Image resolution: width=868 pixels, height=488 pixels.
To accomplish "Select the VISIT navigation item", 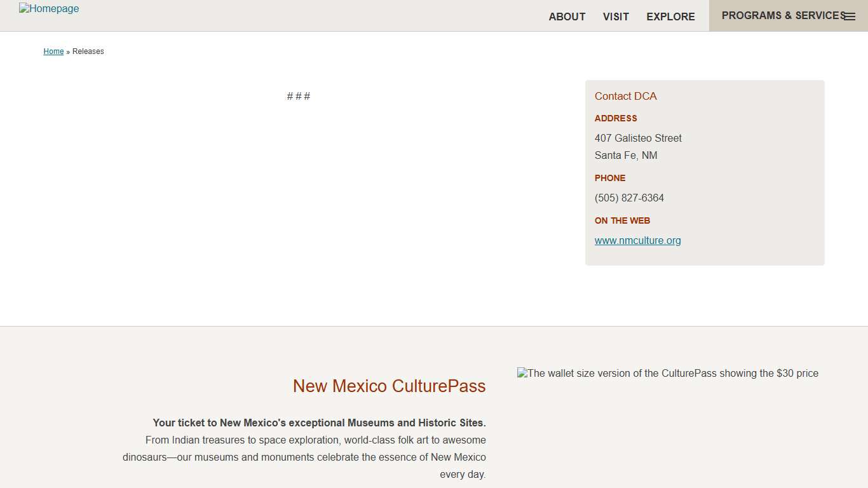I will coord(615,17).
